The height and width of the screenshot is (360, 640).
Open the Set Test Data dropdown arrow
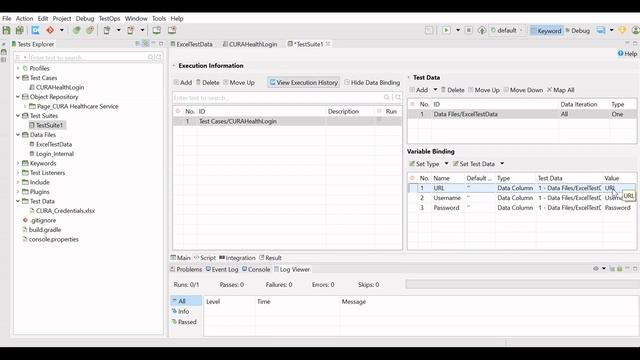pyautogui.click(x=502, y=164)
